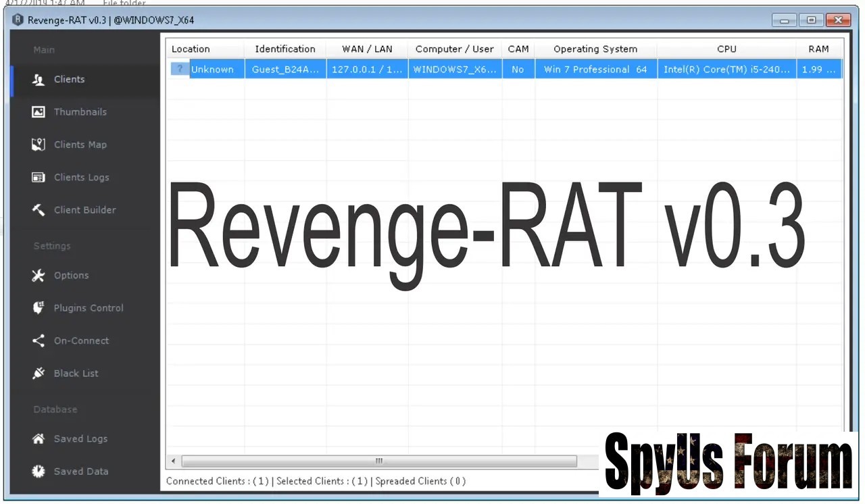Image resolution: width=865 pixels, height=504 pixels.
Task: Click the Client Builder hammer icon
Action: (x=39, y=210)
